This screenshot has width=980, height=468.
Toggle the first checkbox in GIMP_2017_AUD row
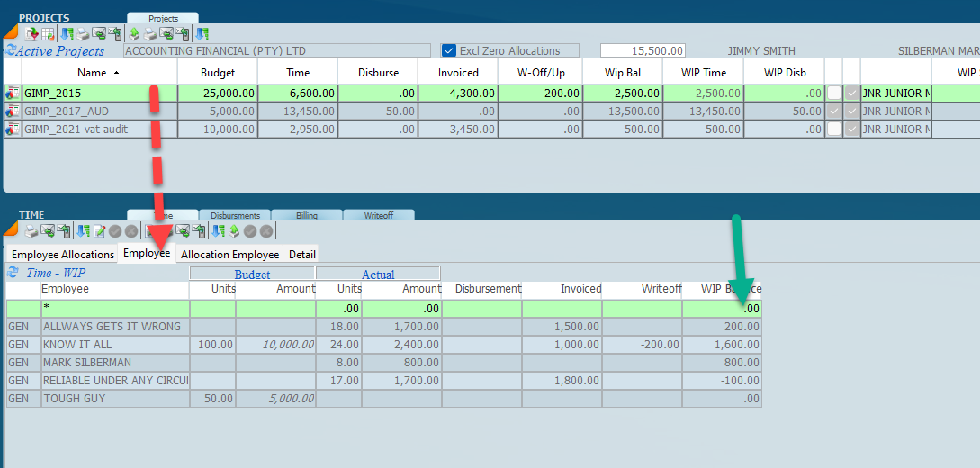(833, 111)
